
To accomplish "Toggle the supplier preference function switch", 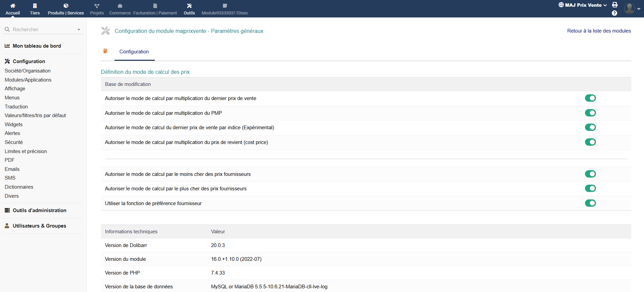I will pyautogui.click(x=590, y=203).
